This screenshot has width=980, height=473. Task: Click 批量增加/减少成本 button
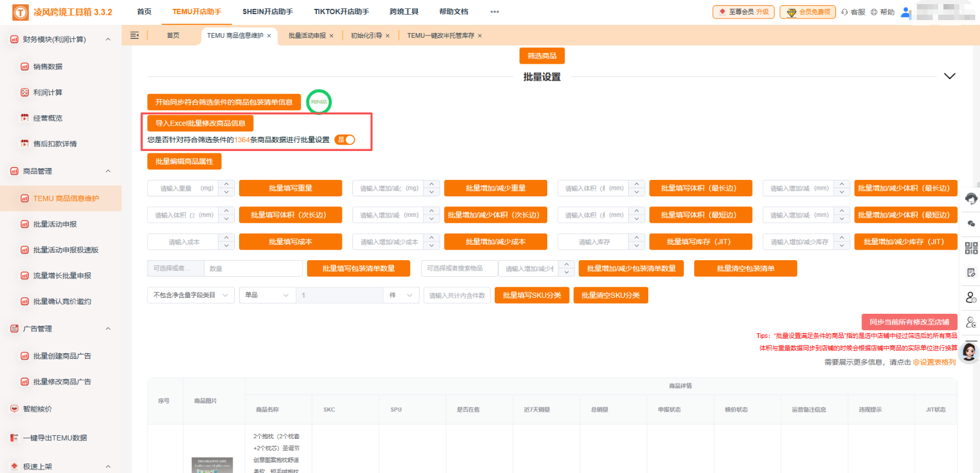495,242
